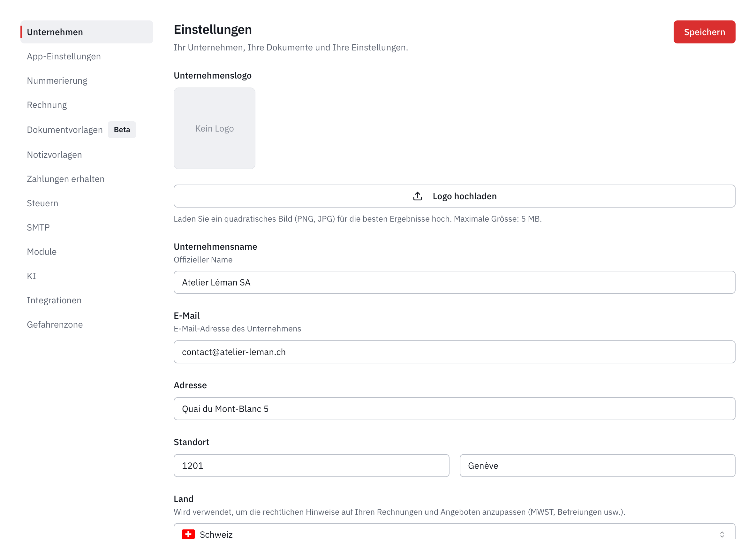Viewport: 756px width, 539px height.
Task: Click the Land description about rechtlichen Hinweise
Action: tap(399, 512)
